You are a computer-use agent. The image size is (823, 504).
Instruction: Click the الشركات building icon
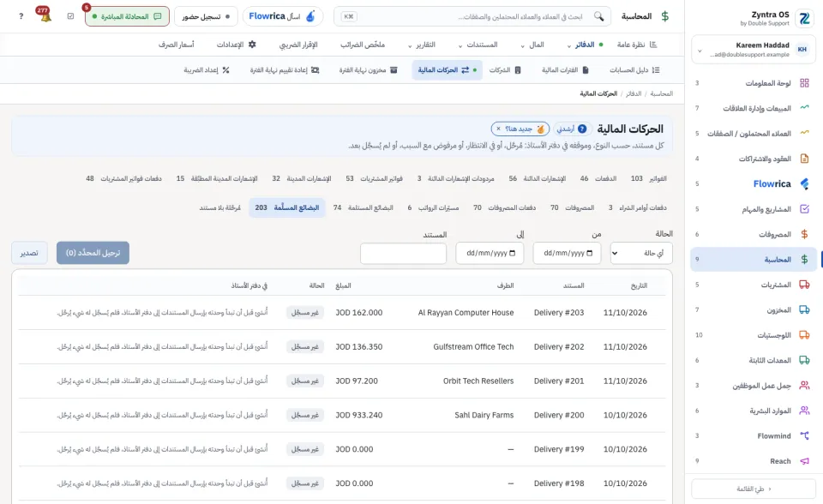518,69
